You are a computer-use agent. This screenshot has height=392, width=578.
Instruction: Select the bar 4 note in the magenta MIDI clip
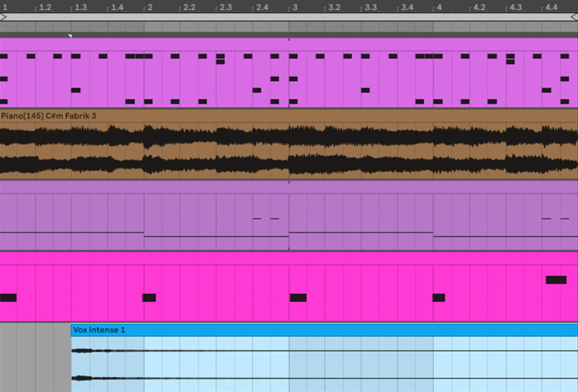click(439, 298)
